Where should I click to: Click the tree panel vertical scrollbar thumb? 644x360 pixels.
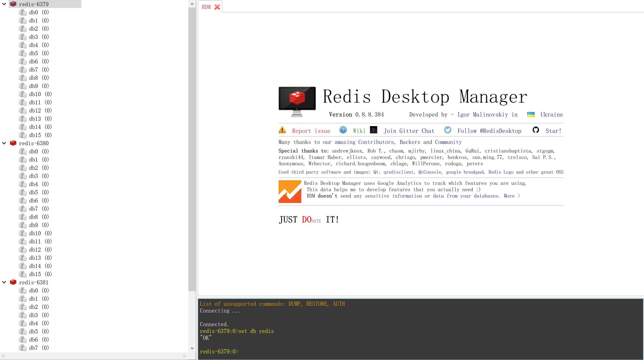pyautogui.click(x=192, y=149)
